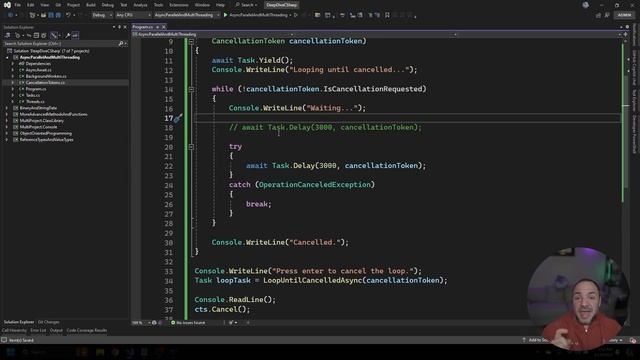Click the Save All toolbar icon

tap(58, 15)
